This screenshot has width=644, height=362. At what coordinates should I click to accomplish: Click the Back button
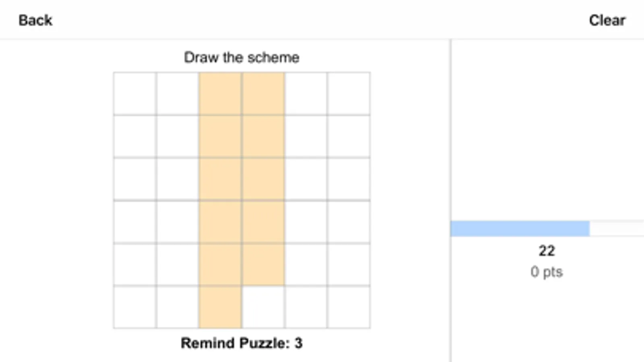35,20
